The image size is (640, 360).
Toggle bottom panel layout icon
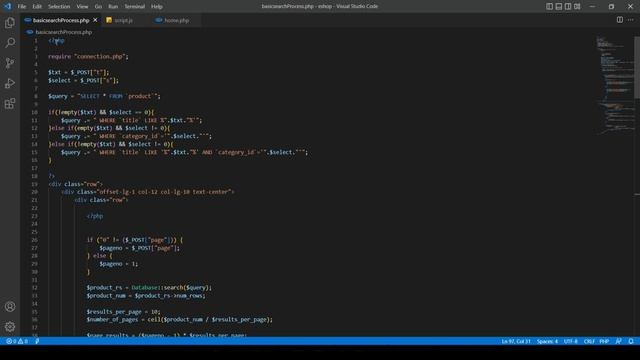tap(559, 6)
